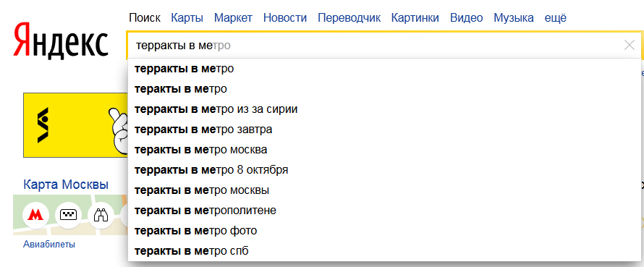The height and width of the screenshot is (267, 644).
Task: Open the Видео tab
Action: coord(466,18)
